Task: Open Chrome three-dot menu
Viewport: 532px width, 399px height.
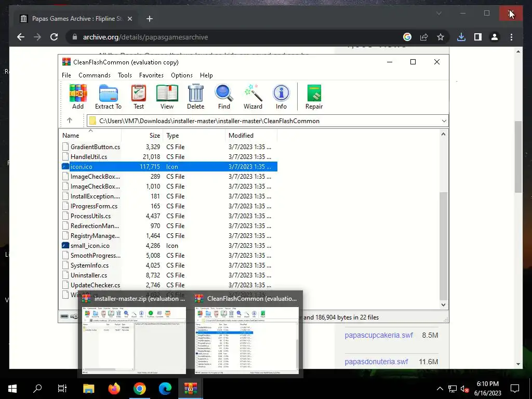Action: click(511, 37)
